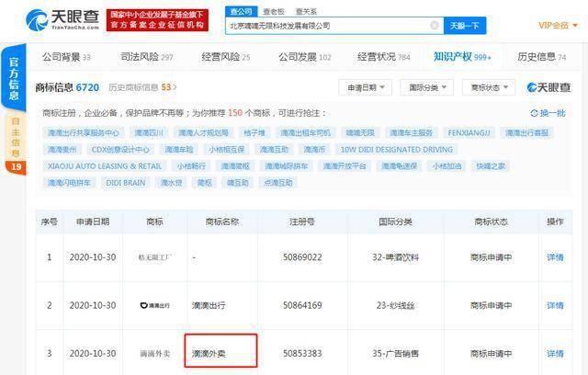
Task: Clear the search box with the X icon
Action: [435, 25]
